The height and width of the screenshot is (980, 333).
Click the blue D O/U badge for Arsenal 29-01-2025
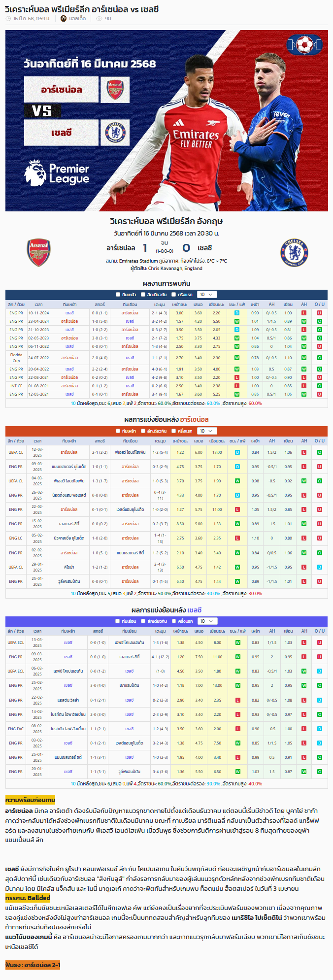pos(320,567)
